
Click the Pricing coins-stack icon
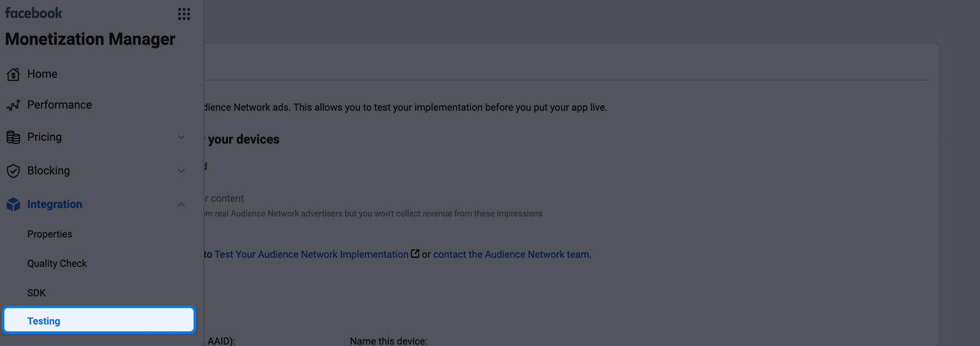click(13, 137)
